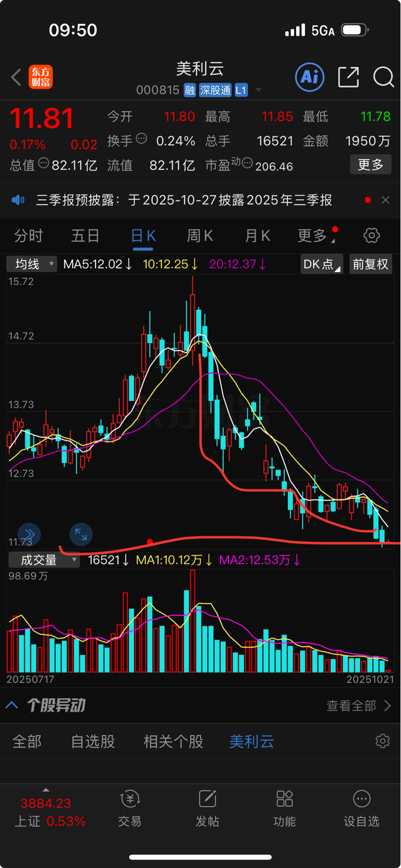Tap the 深股通 badge
The image size is (401, 868).
(x=215, y=90)
